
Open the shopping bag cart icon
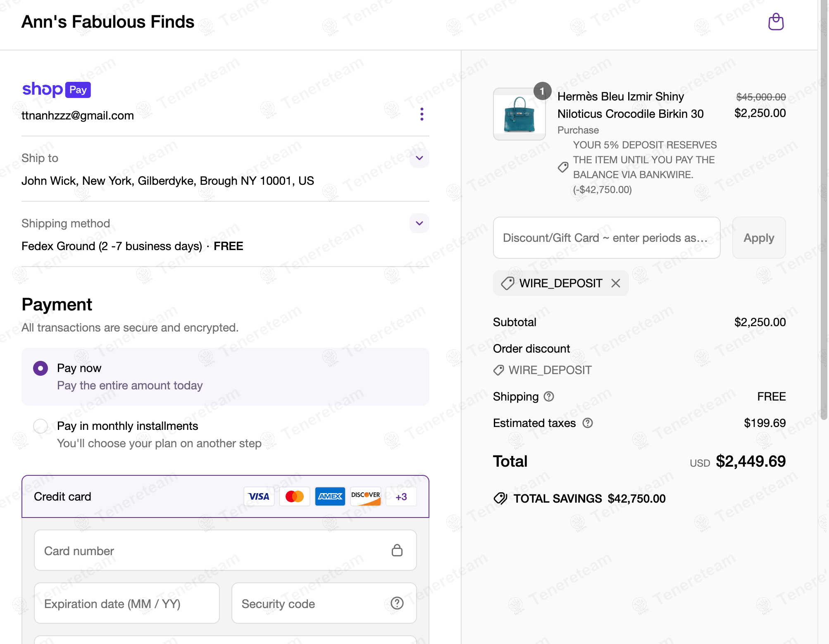point(776,22)
